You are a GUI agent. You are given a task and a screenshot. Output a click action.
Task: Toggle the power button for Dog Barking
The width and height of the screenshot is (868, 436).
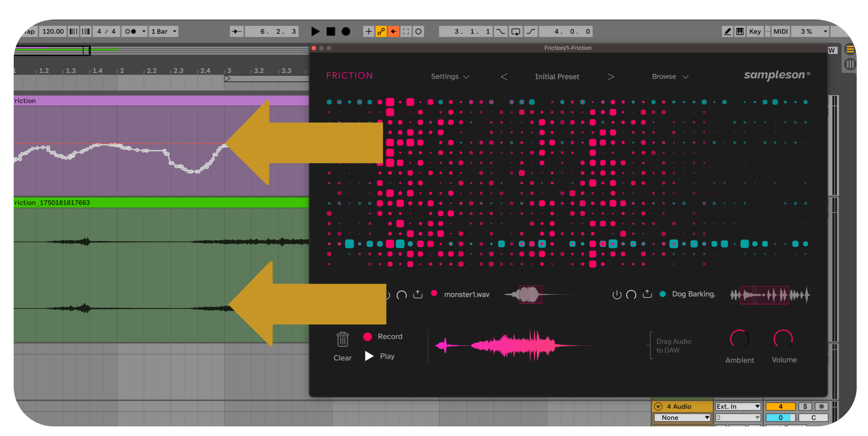pos(617,295)
